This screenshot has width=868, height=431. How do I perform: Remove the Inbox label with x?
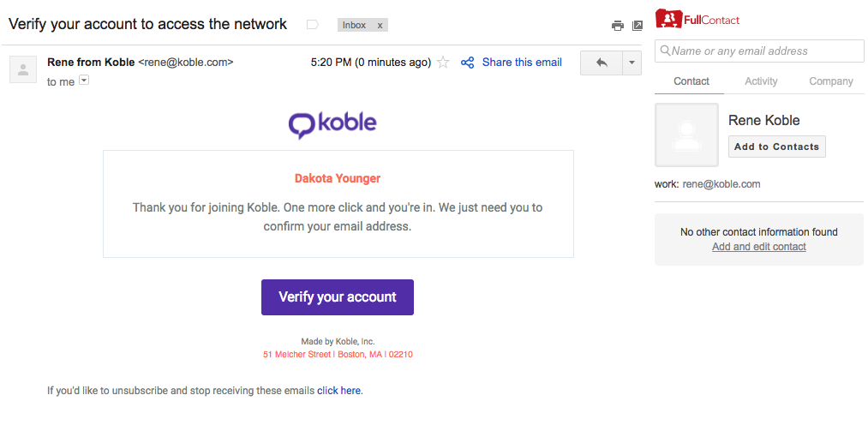point(380,25)
